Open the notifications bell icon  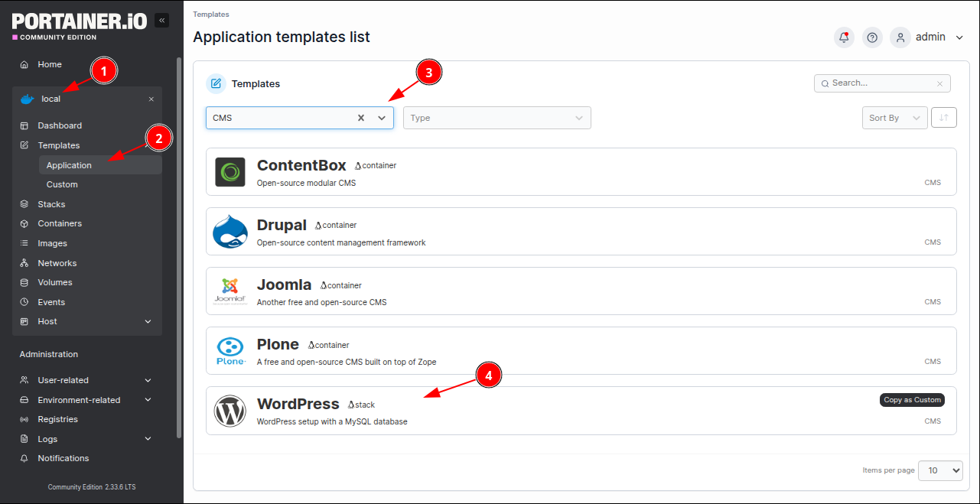pos(844,37)
